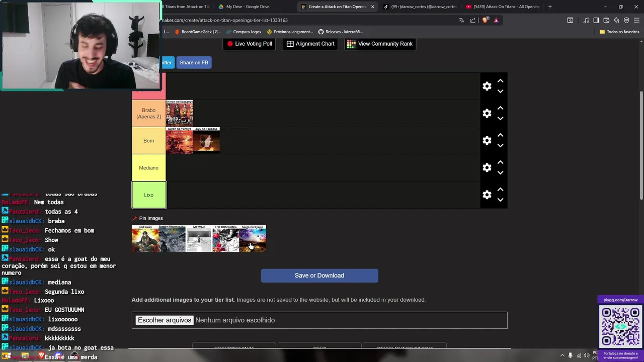Click Escolher arquivos file chooser button
The height and width of the screenshot is (362, 644).
point(165,320)
